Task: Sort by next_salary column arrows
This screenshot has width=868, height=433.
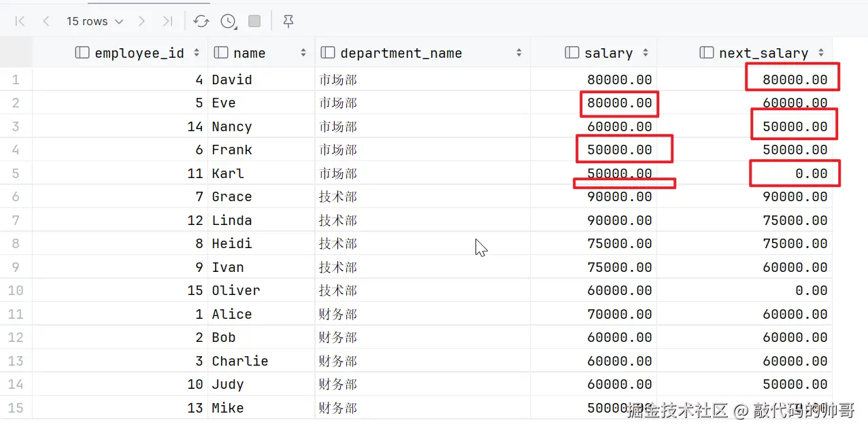Action: pyautogui.click(x=821, y=52)
